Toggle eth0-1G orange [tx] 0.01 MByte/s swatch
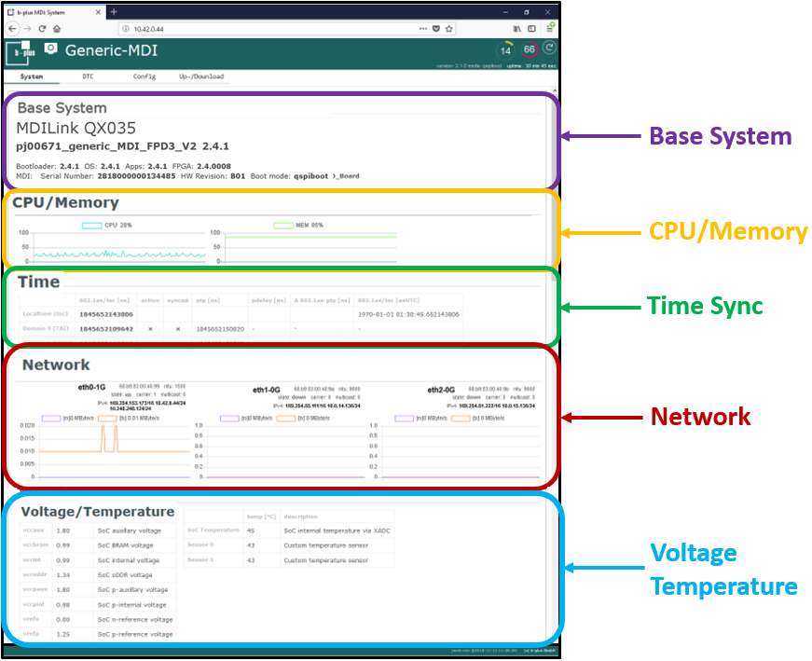 pyautogui.click(x=107, y=419)
